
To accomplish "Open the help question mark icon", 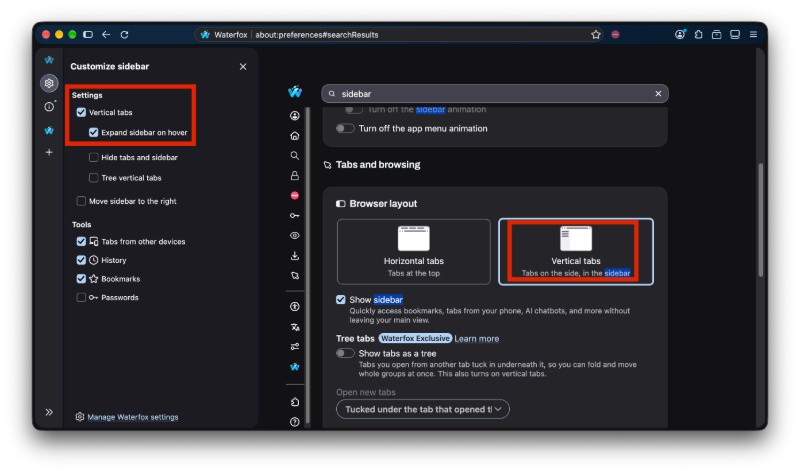I will [x=295, y=422].
